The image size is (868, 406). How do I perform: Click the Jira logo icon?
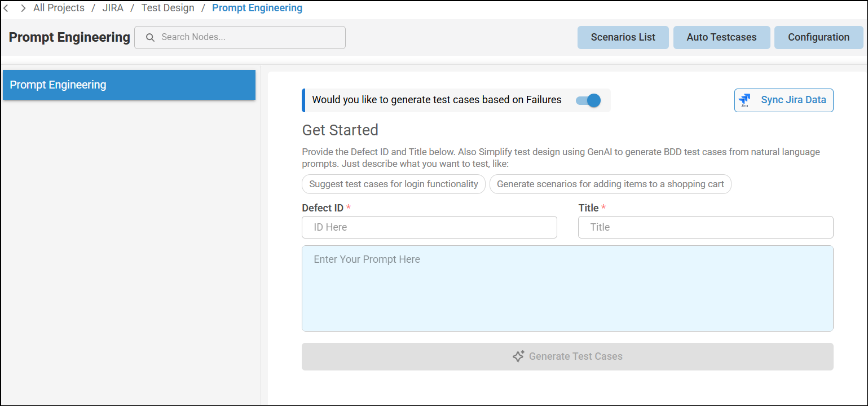point(744,100)
